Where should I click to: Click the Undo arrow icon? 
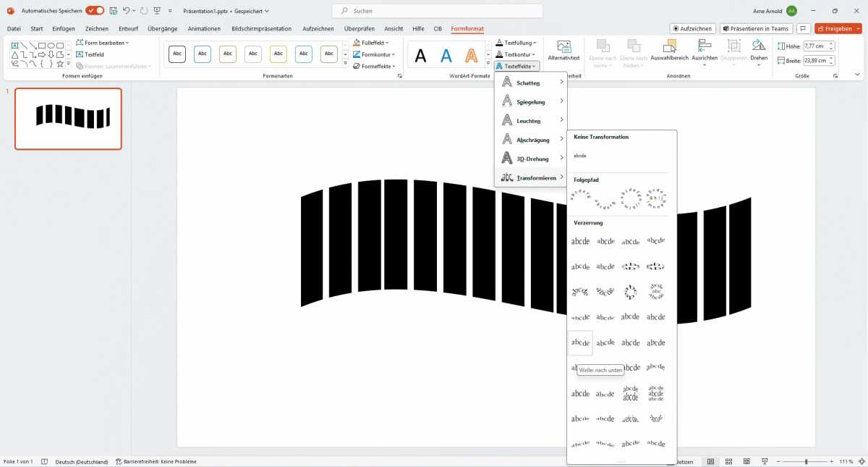click(126, 11)
